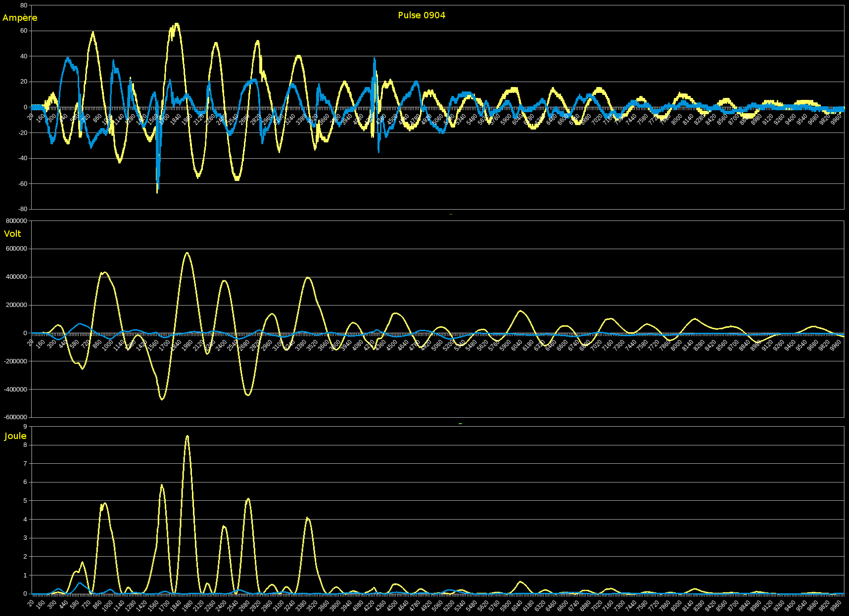Click the 3 tick on the Joule axis

coord(25,538)
